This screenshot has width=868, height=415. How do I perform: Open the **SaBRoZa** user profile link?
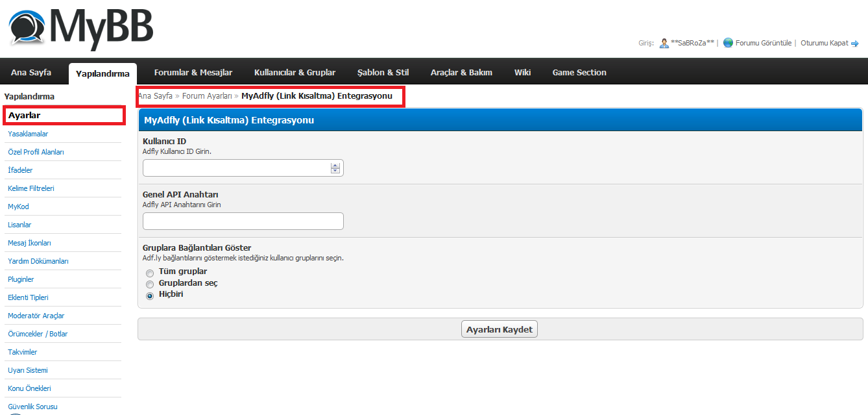[692, 43]
